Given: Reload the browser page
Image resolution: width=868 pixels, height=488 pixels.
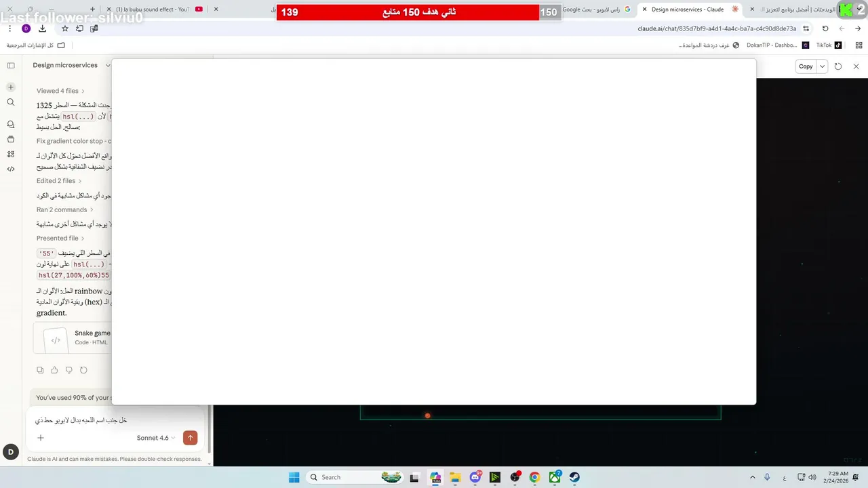Looking at the screenshot, I should coord(825,28).
